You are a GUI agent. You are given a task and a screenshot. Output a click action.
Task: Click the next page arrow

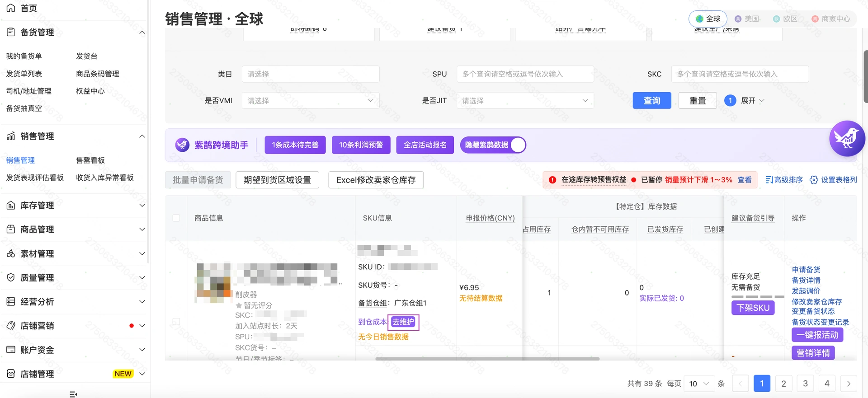[x=849, y=384]
